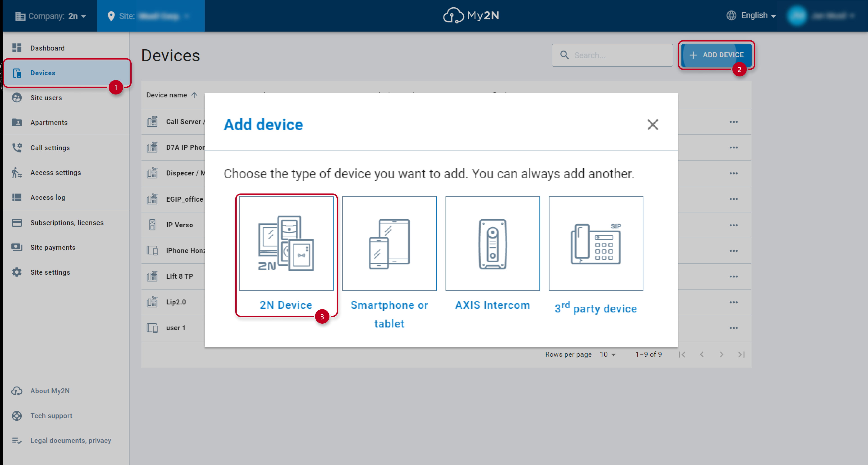Screen dimensions: 868x465
Task: Click the Legal documents checklist icon
Action: (x=16, y=440)
